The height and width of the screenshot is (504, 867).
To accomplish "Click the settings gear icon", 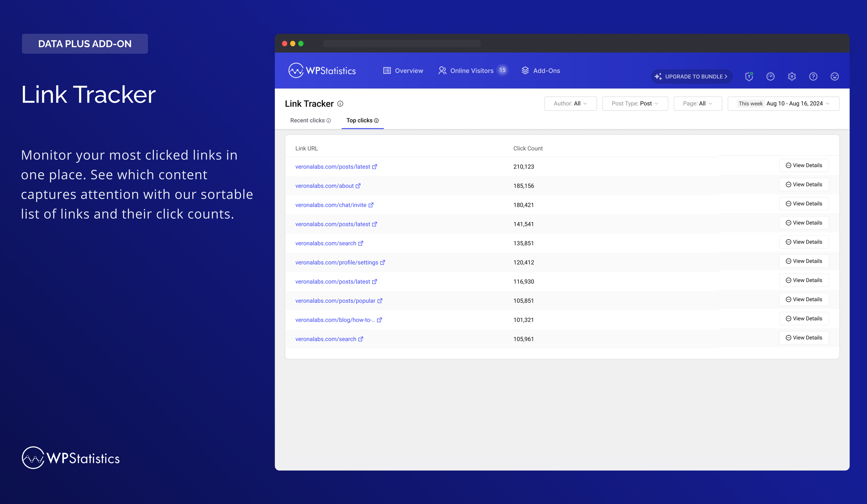I will [791, 76].
